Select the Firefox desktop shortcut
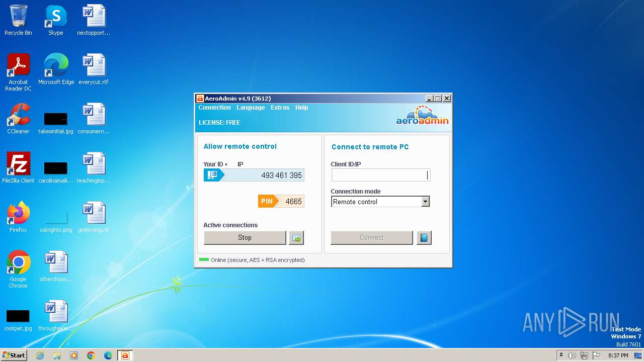Screen dimensions: 644x362 [18, 217]
